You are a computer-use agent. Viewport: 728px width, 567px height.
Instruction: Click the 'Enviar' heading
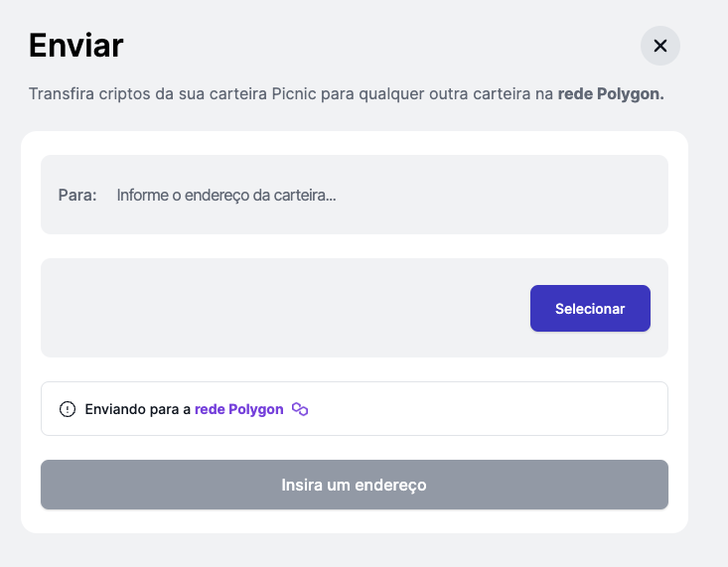click(x=76, y=46)
